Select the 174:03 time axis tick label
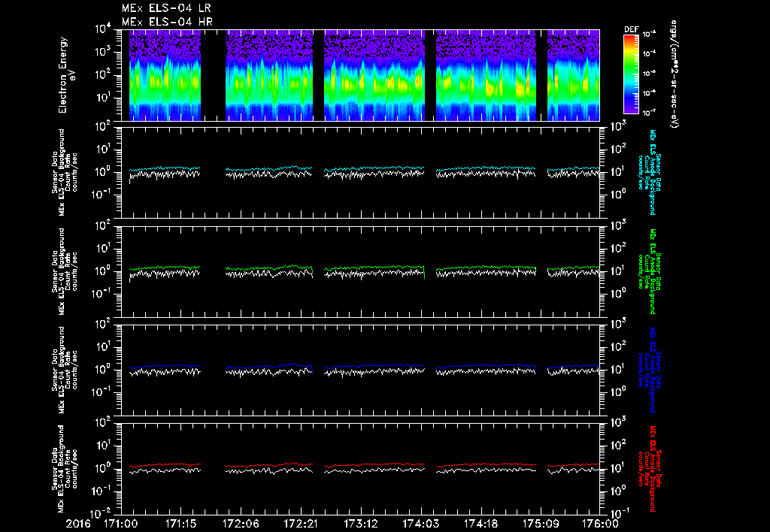 click(x=421, y=522)
